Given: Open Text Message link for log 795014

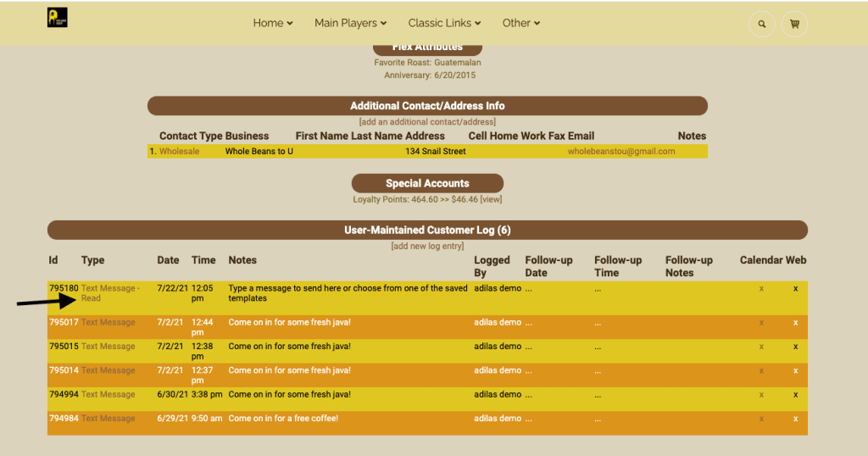Looking at the screenshot, I should [x=108, y=370].
